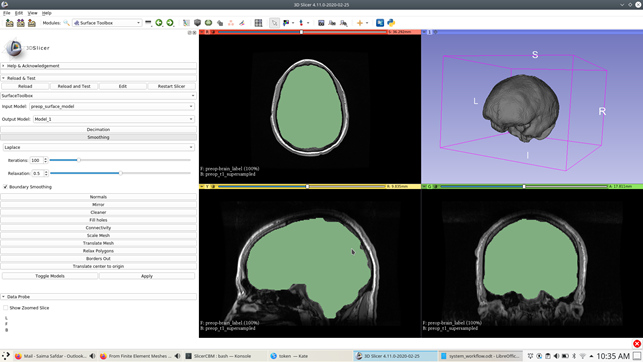643x362 pixels.
Task: Click the Reload button
Action: pos(25,87)
